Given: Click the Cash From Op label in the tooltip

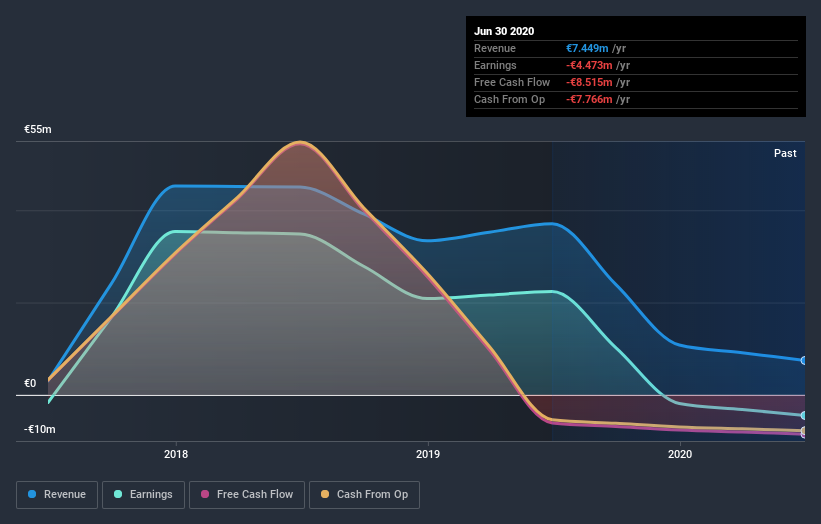Looking at the screenshot, I should click(x=509, y=99).
